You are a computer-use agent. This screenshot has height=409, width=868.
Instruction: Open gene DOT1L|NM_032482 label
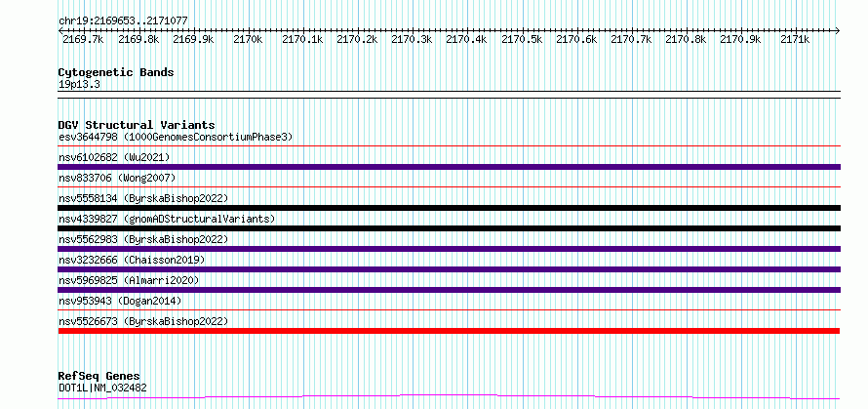102,388
